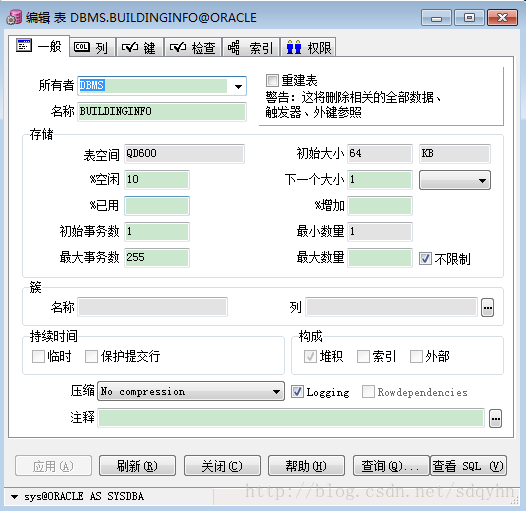The image size is (526, 511).
Task: Maximize the 编辑 表 window
Action: (x=469, y=18)
